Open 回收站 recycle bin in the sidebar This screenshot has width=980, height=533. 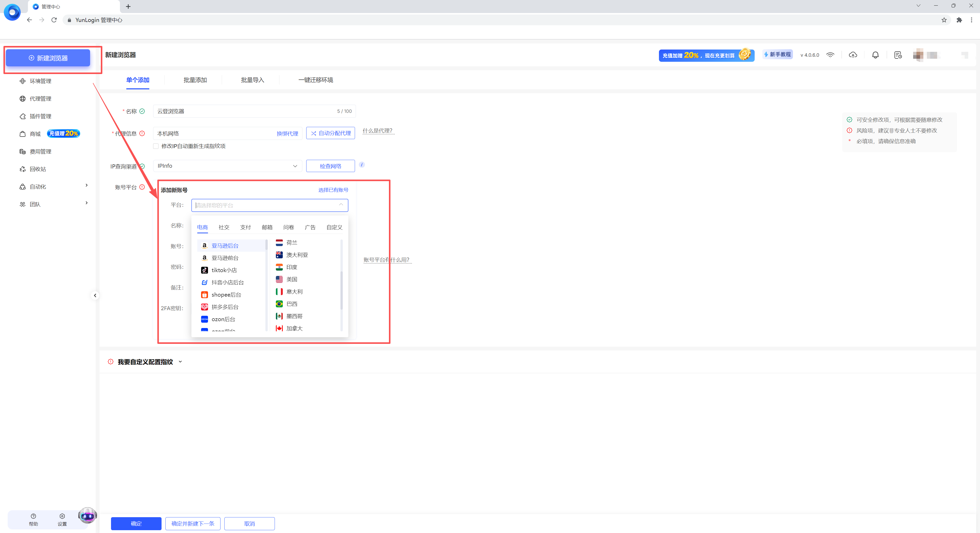coord(38,169)
